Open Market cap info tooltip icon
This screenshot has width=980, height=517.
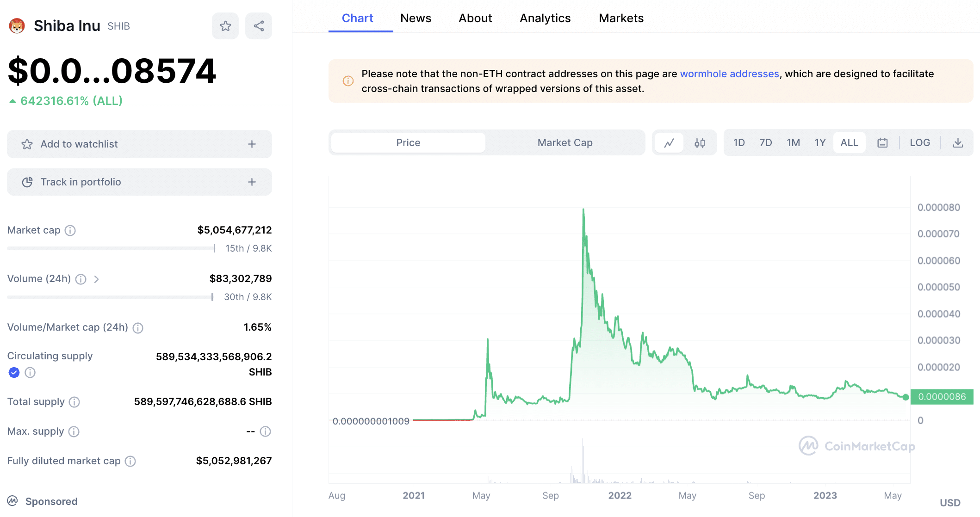[70, 230]
